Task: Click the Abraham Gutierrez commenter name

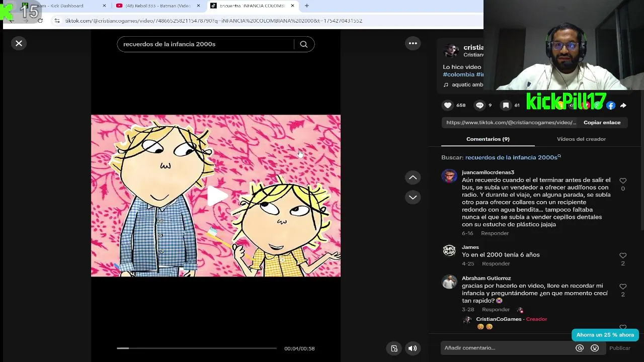Action: pyautogui.click(x=486, y=279)
